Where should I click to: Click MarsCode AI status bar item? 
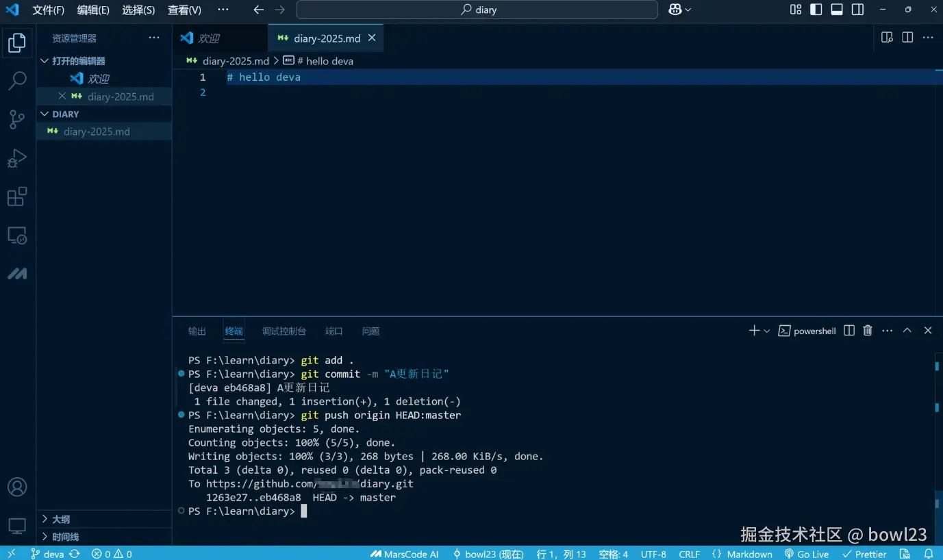click(x=404, y=554)
